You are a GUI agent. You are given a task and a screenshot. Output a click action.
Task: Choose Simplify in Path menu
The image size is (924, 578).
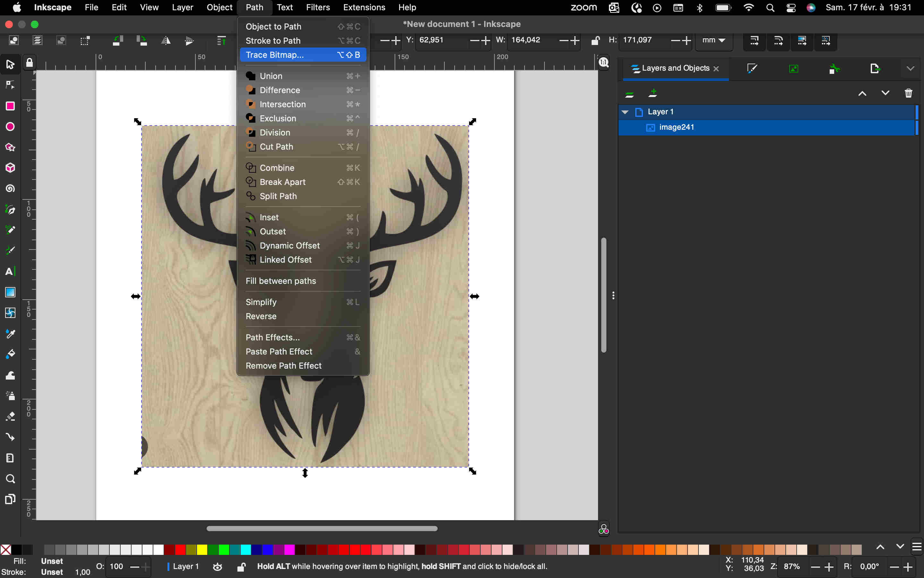303,302
